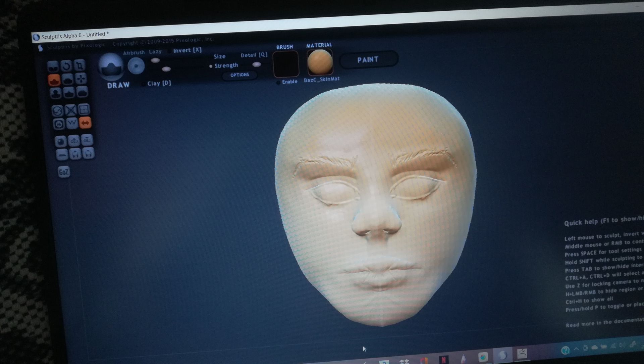This screenshot has width=644, height=364.
Task: Click the volume speaker tray icon
Action: [x=622, y=345]
